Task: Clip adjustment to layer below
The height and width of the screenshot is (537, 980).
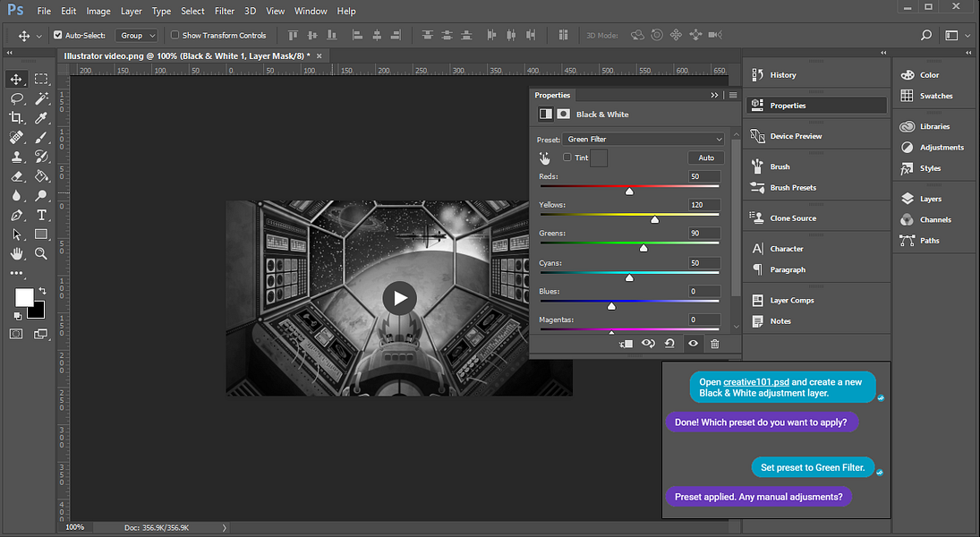Action: 626,344
